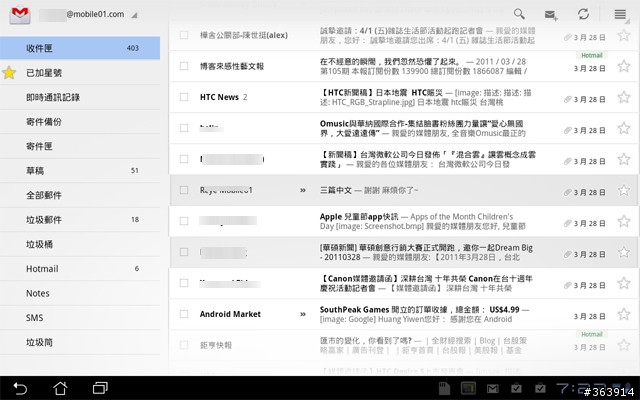The image size is (640, 400).
Task: Tap the Android back navigation button
Action: (20, 388)
